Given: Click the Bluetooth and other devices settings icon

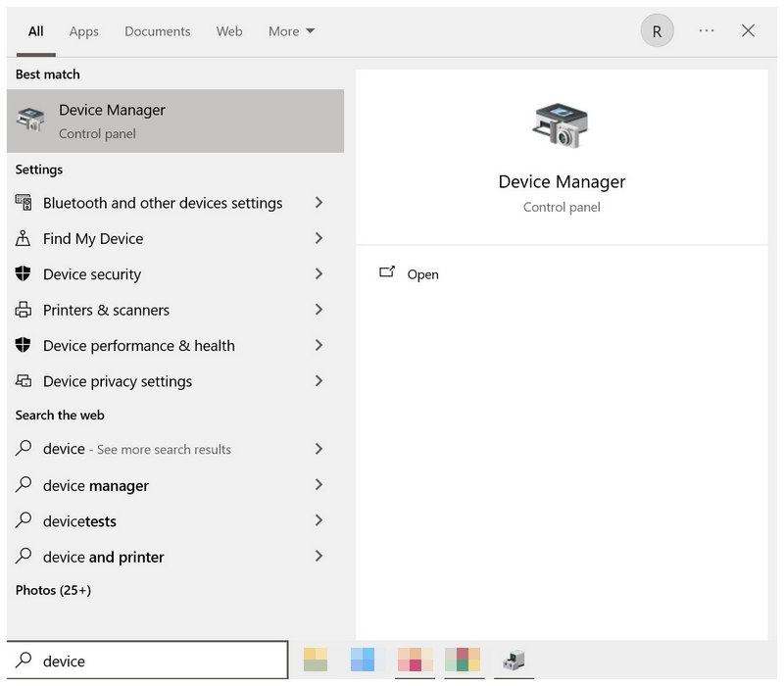Looking at the screenshot, I should pyautogui.click(x=23, y=203).
